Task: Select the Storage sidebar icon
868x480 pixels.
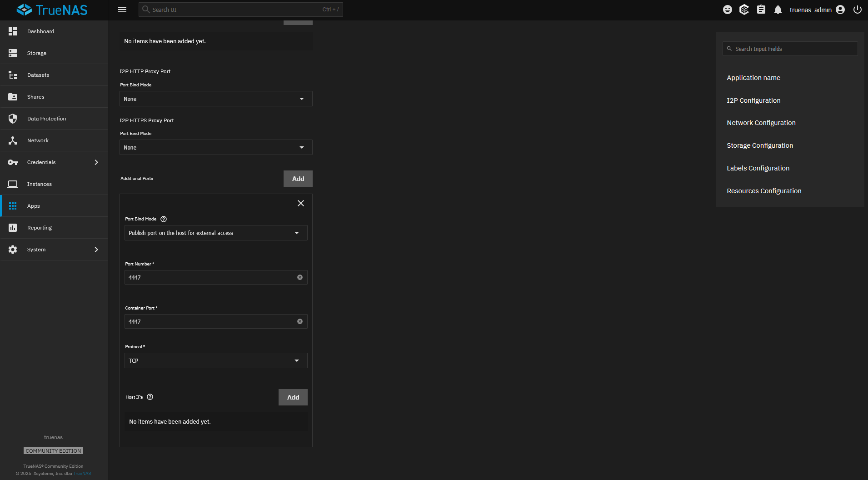Action: tap(36, 53)
